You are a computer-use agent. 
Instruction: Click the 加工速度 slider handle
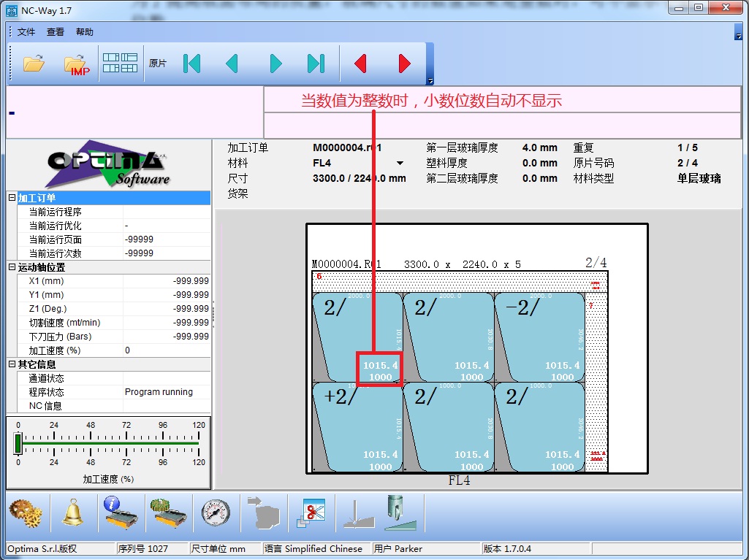click(x=18, y=443)
